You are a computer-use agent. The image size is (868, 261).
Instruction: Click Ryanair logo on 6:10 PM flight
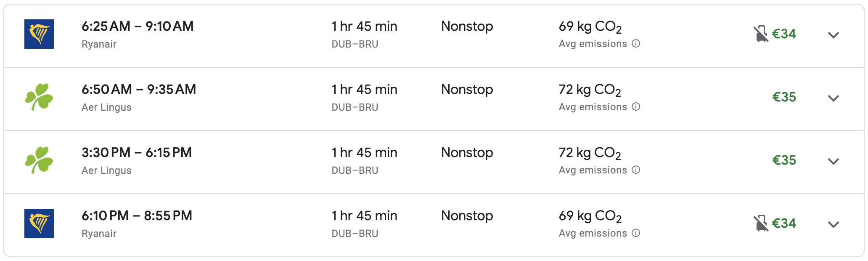(39, 224)
